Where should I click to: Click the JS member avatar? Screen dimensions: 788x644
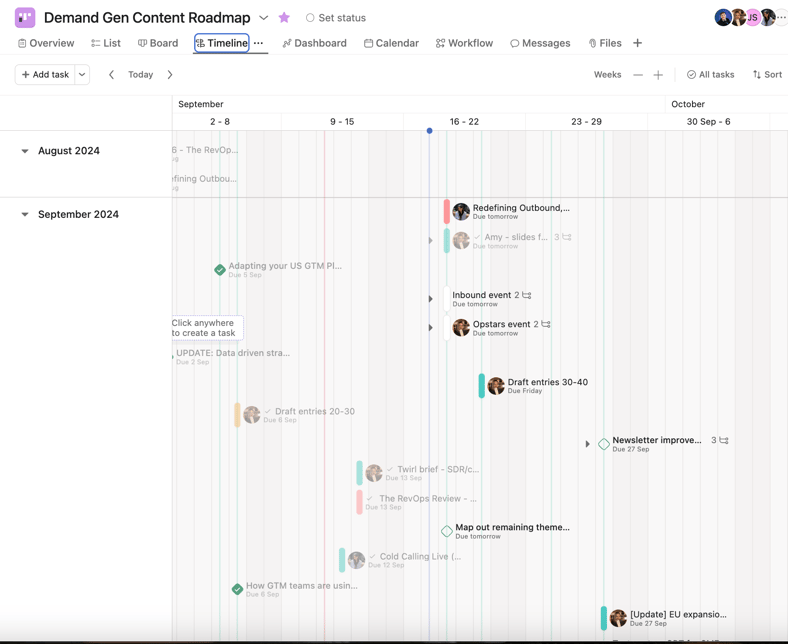point(752,18)
